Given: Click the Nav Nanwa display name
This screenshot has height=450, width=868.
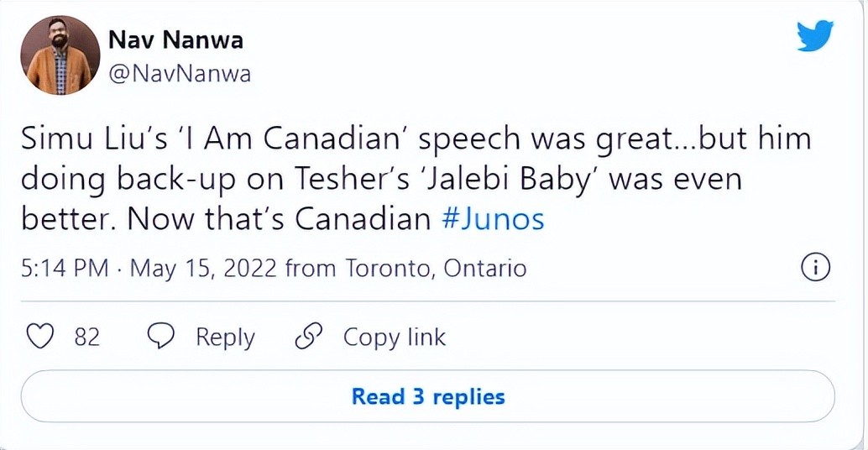Looking at the screenshot, I should (x=175, y=39).
